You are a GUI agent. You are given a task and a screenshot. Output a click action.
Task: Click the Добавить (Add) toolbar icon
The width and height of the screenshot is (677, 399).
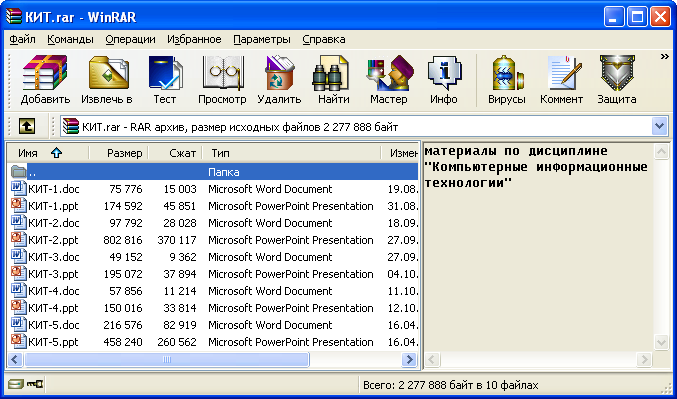45,73
